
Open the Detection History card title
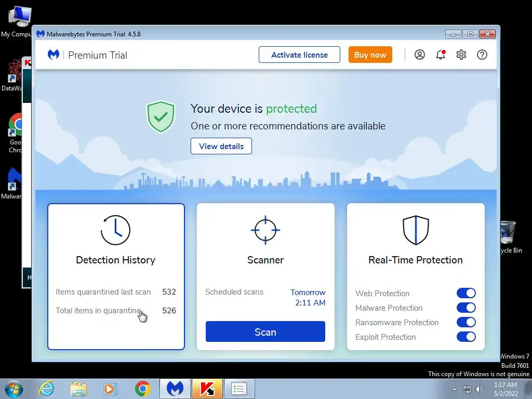coord(116,260)
